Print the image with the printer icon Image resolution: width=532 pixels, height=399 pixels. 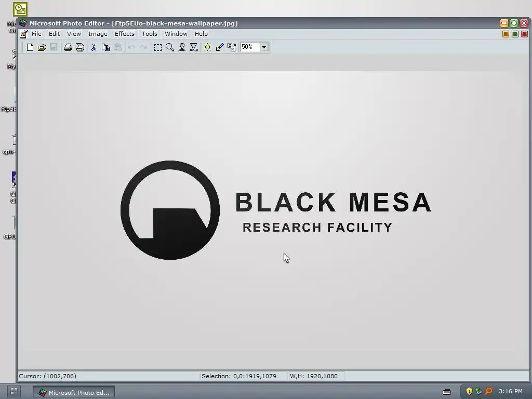pos(68,47)
